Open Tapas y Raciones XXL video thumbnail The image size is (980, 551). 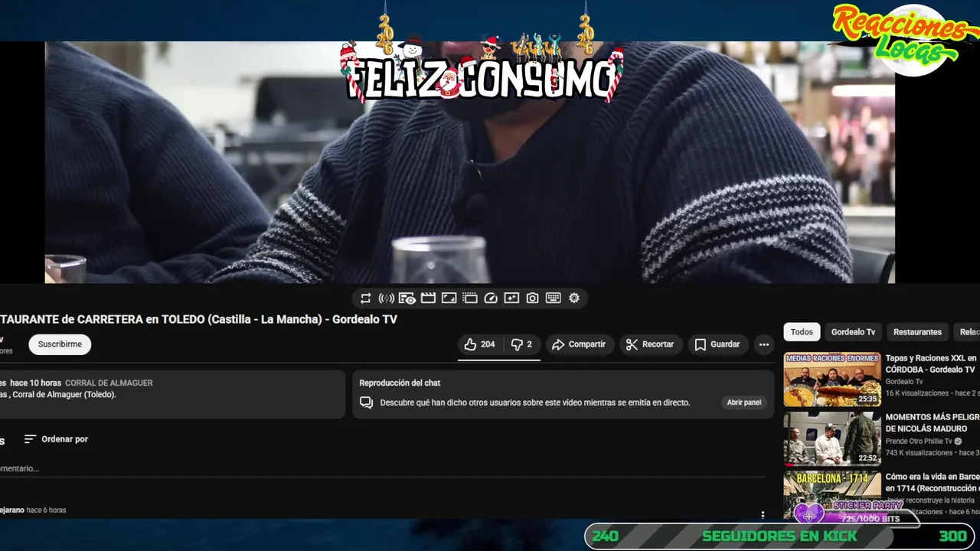coord(832,380)
